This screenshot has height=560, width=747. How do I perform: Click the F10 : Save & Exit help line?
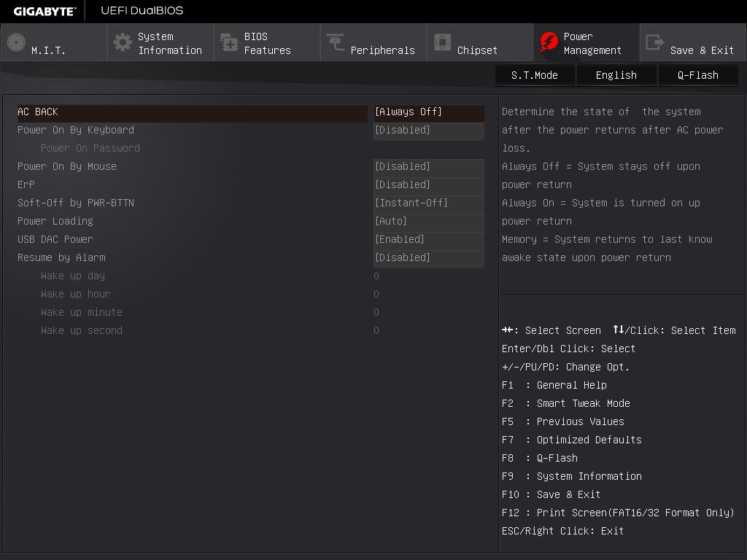pos(551,494)
